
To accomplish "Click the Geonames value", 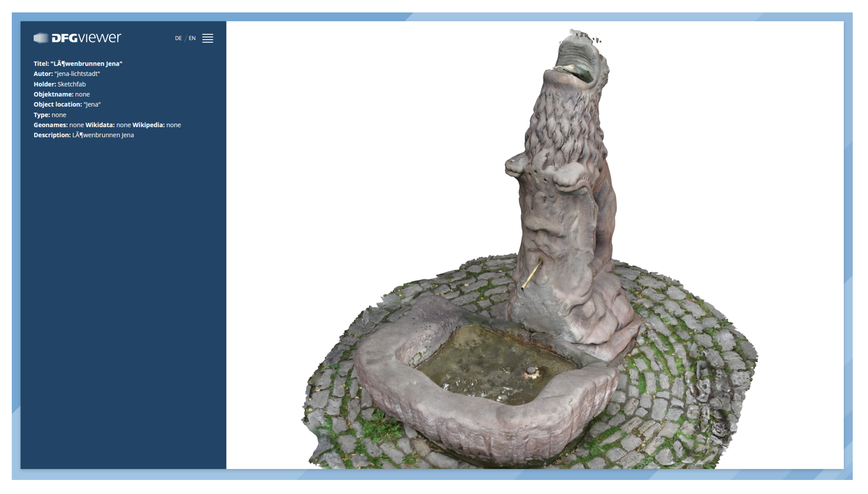I will 76,125.
